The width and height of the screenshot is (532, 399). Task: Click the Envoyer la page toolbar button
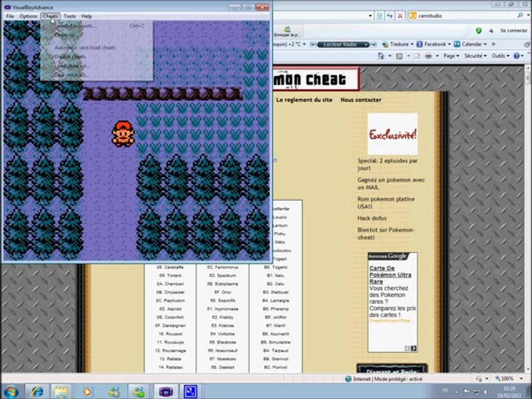(287, 32)
